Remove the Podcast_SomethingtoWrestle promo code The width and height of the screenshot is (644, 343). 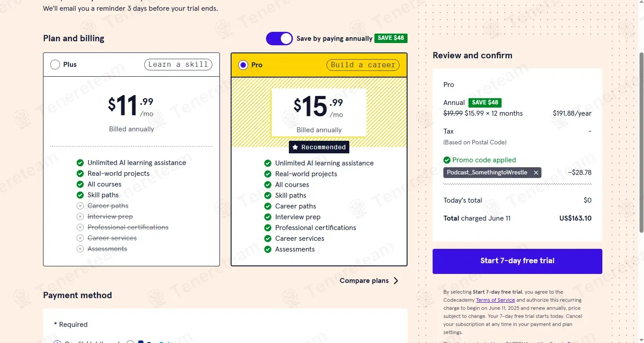(536, 173)
